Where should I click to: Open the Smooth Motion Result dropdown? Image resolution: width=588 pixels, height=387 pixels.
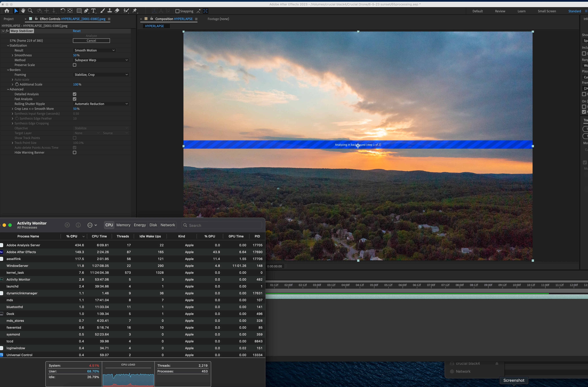point(94,50)
